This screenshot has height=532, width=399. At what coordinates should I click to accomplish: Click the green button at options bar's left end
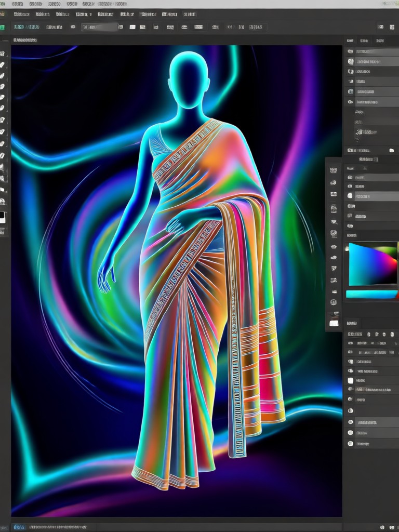pos(3,27)
